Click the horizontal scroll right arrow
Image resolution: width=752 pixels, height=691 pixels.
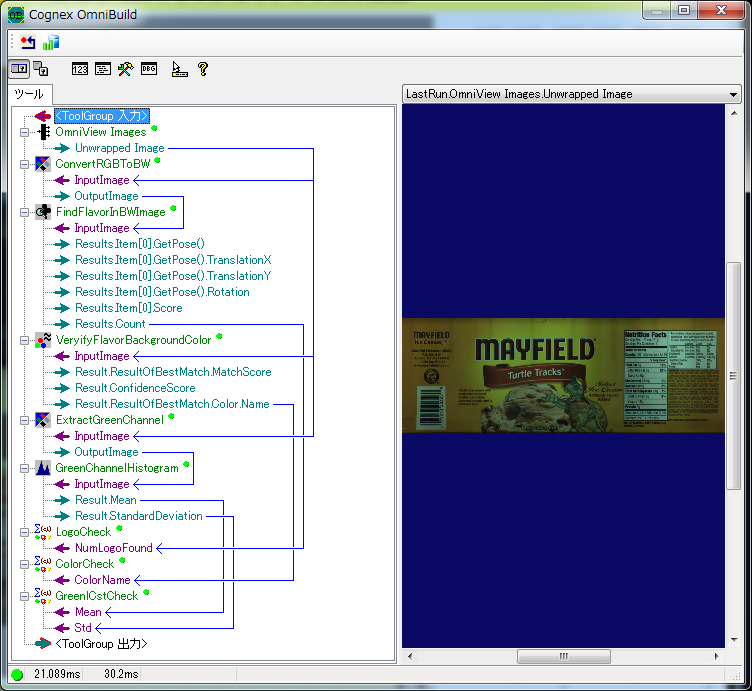[x=717, y=656]
